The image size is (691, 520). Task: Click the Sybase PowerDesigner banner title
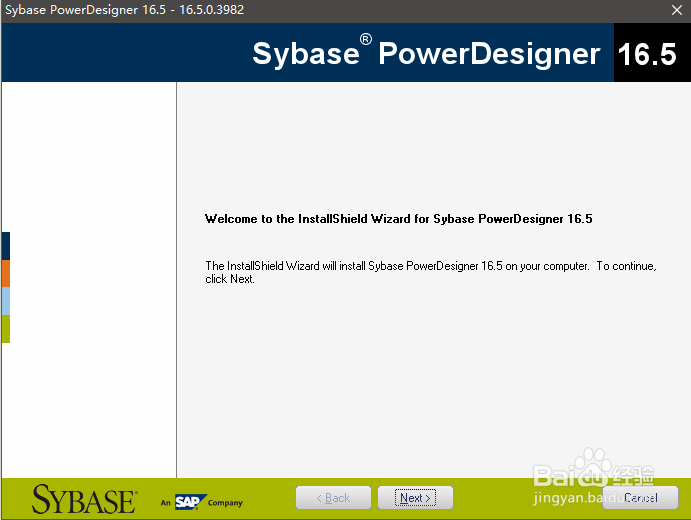(x=426, y=54)
